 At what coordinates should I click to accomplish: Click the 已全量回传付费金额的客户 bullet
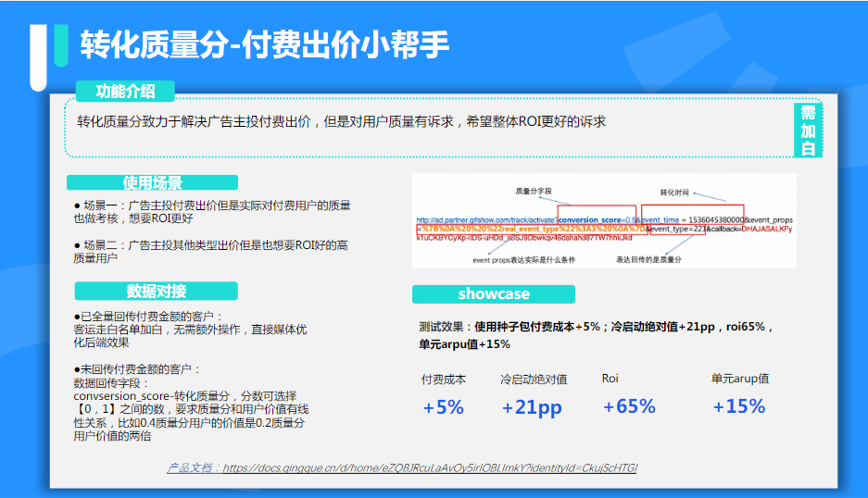(x=148, y=317)
